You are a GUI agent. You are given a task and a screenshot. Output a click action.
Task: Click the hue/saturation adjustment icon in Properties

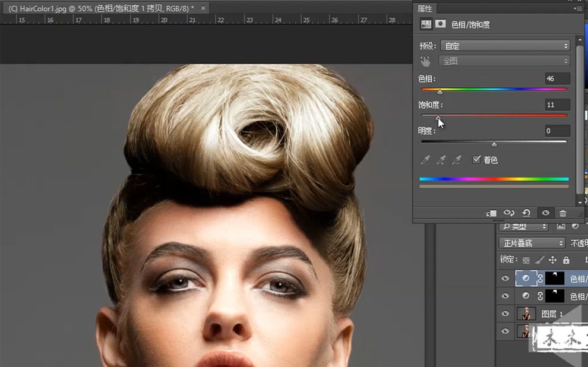[426, 24]
